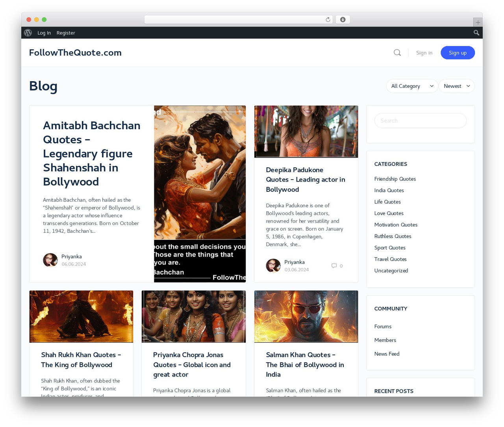Viewport: 504px width, 427px height.
Task: Open the Forums community link
Action: [383, 327]
